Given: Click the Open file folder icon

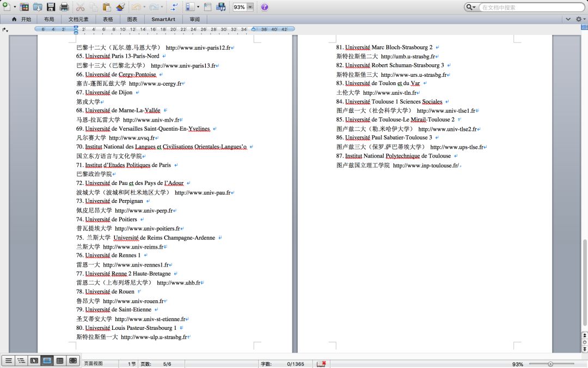Looking at the screenshot, I should pyautogui.click(x=38, y=7).
